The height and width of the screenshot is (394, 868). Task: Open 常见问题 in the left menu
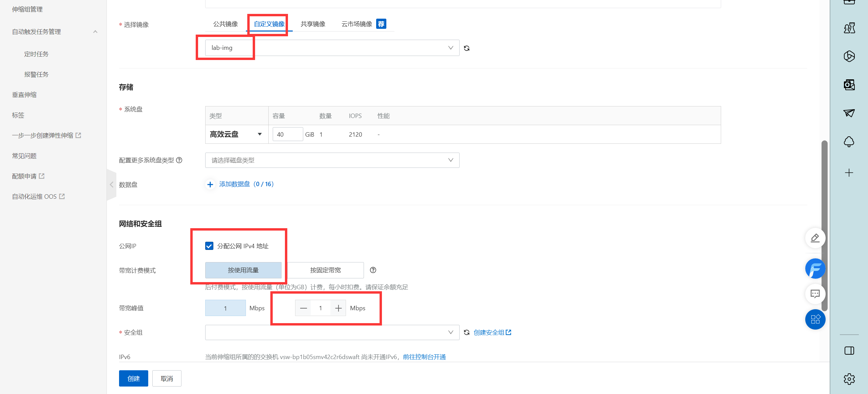[x=24, y=156]
